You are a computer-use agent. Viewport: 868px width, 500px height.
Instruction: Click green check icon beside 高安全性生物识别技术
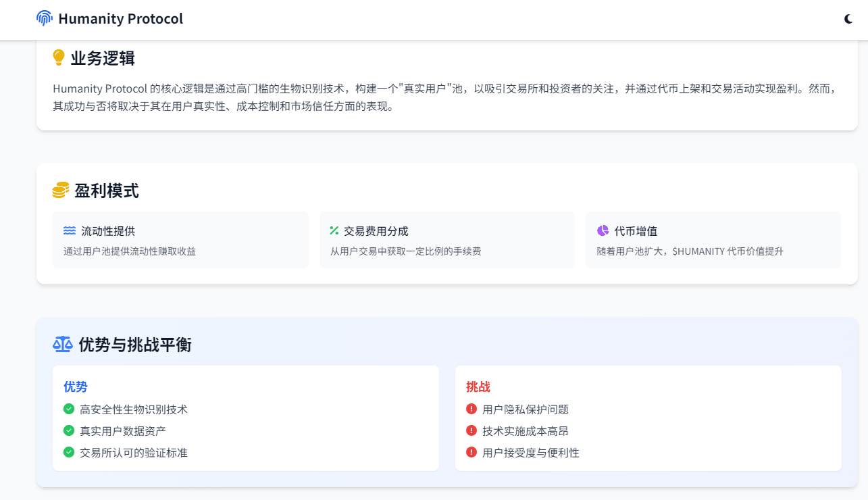pos(69,409)
